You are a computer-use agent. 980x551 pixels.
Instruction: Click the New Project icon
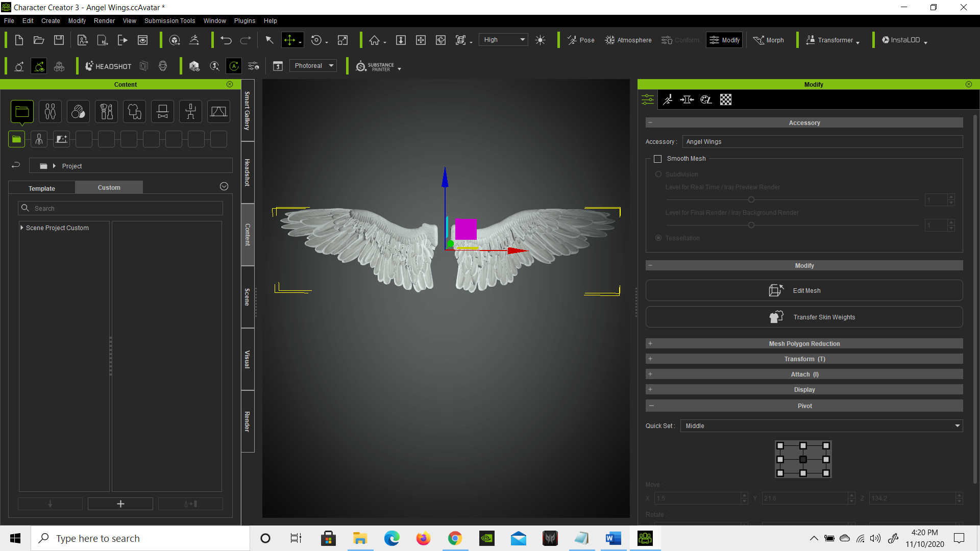[19, 40]
